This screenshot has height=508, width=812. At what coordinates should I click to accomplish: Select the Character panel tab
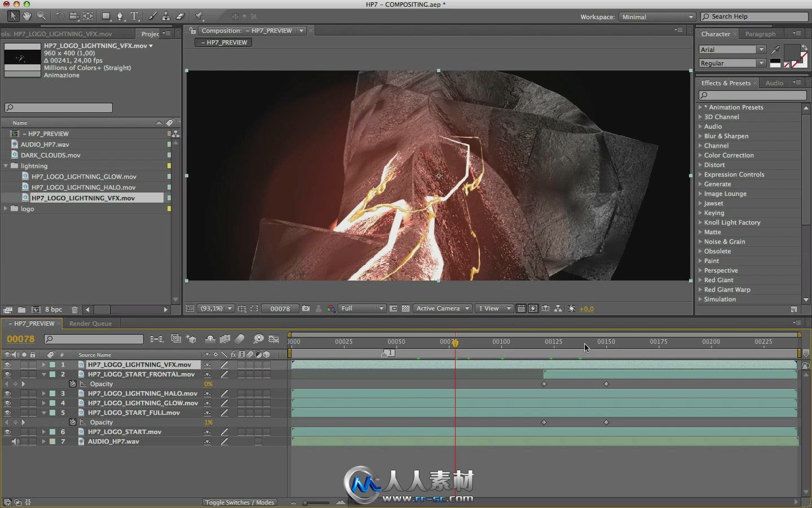(716, 34)
